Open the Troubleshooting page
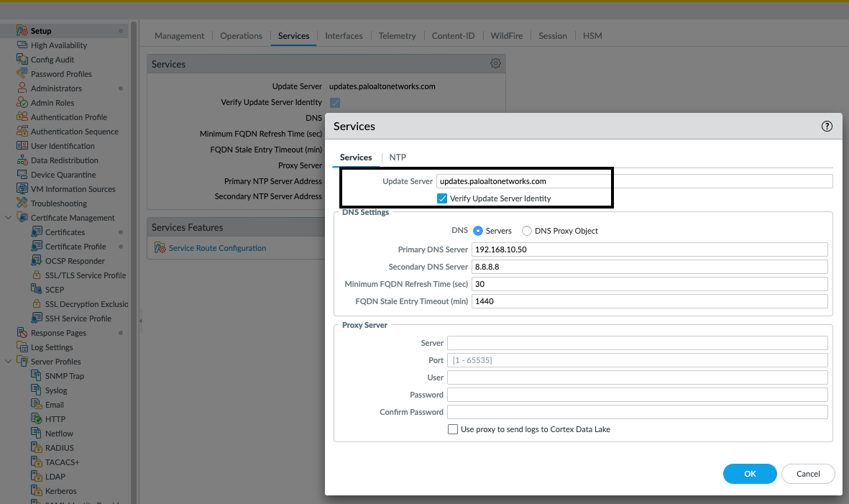The height and width of the screenshot is (504, 849). [x=60, y=203]
